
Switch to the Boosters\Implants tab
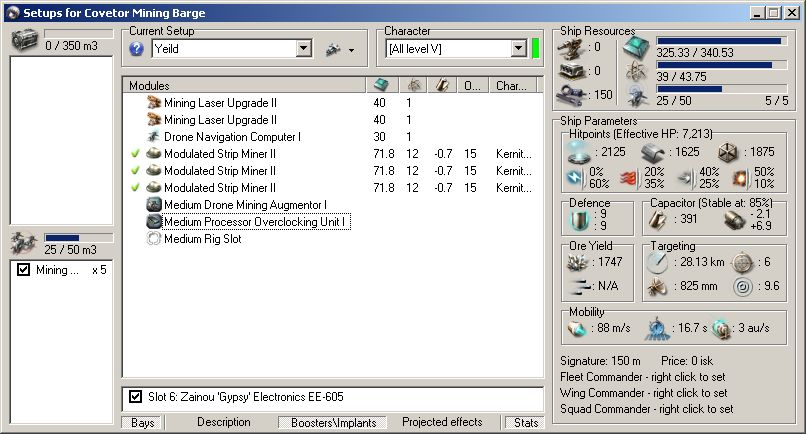(x=333, y=423)
